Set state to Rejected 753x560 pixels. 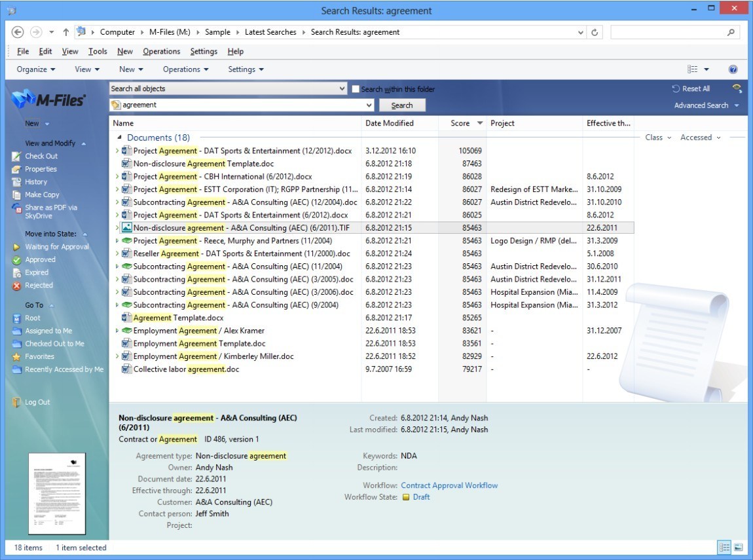(39, 286)
